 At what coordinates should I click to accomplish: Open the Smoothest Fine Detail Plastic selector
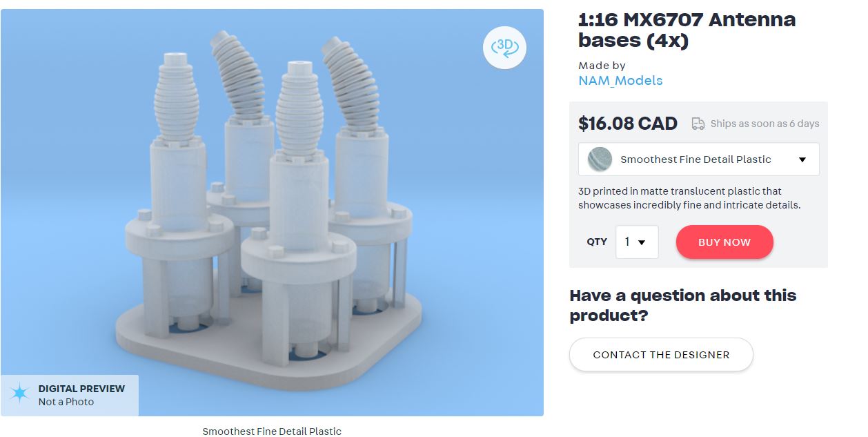698,159
